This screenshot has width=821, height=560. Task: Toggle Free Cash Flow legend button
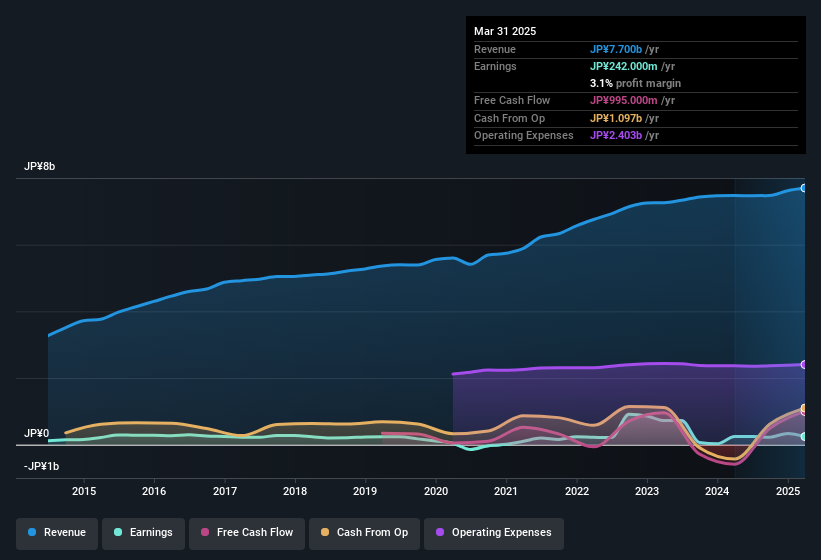point(247,533)
